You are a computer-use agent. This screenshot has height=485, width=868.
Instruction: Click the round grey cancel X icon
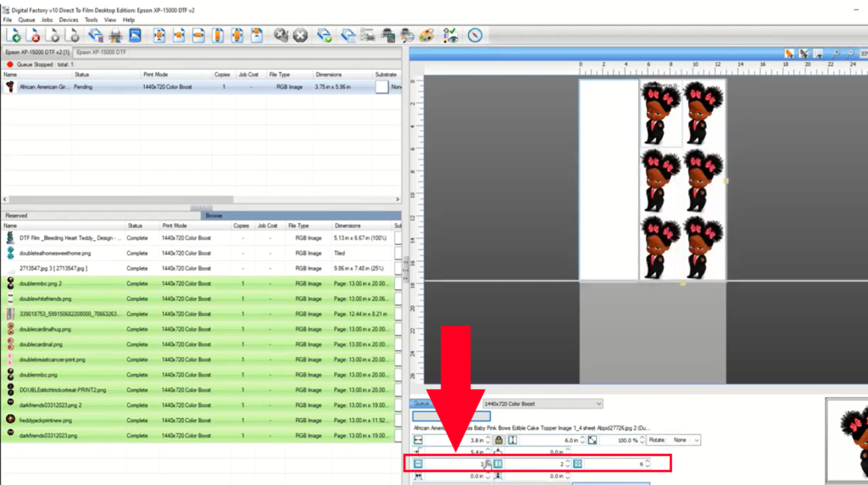point(300,36)
